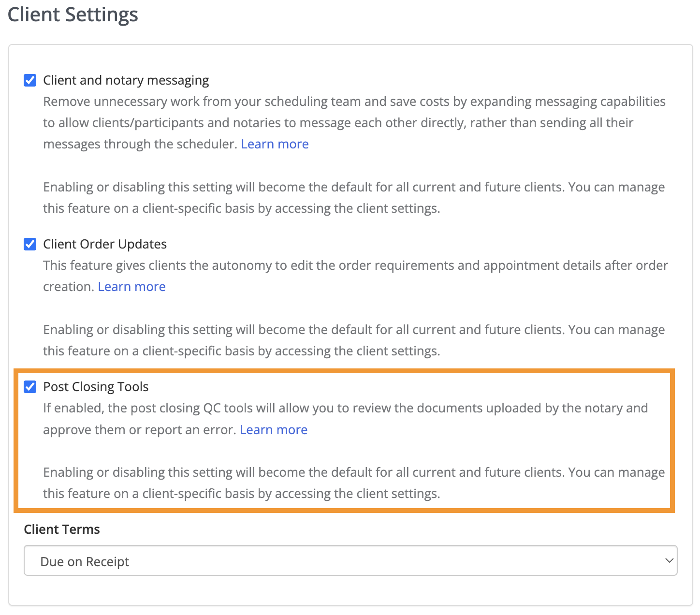Toggle the Post Closing Tools checkbox
The width and height of the screenshot is (700, 615).
[x=30, y=387]
